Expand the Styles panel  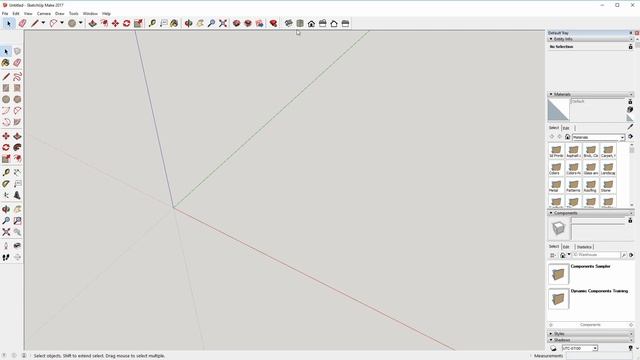click(591, 334)
